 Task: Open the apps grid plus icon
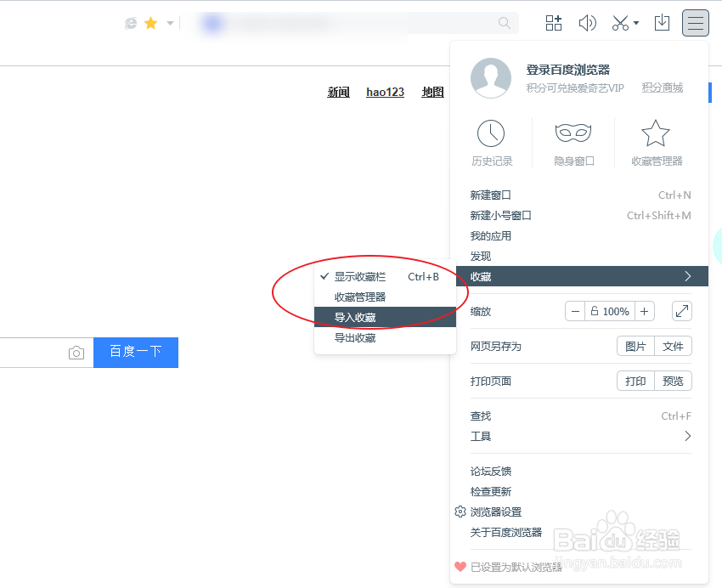(554, 23)
